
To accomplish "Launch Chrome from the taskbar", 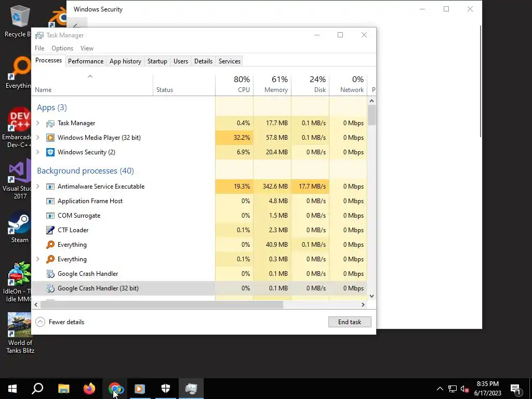I will click(115, 389).
